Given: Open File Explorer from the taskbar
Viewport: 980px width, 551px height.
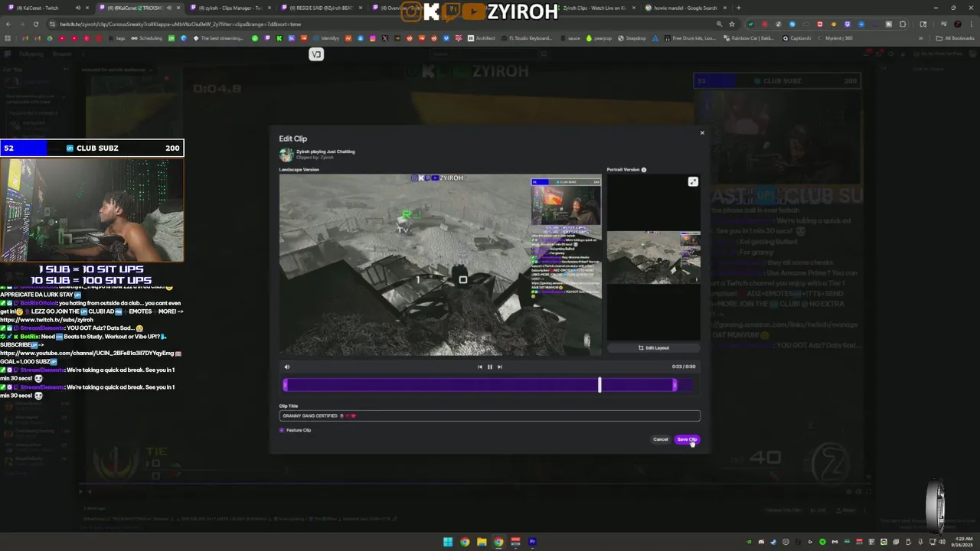Looking at the screenshot, I should [x=482, y=542].
